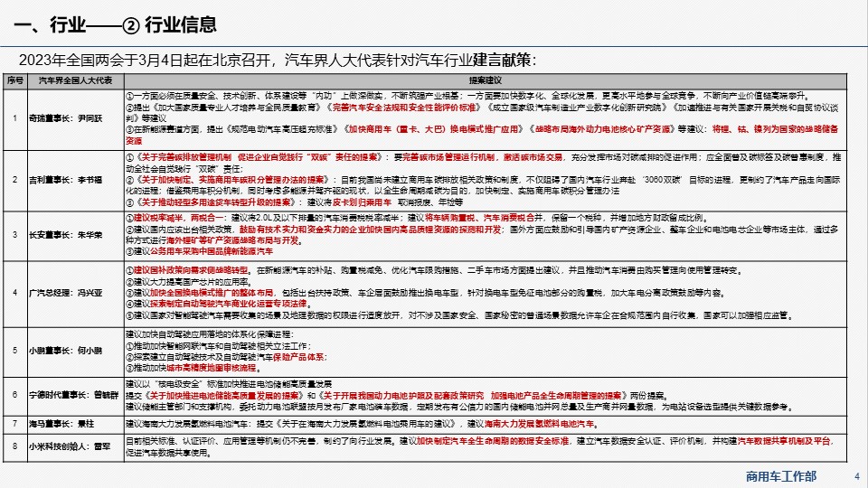Click the '提案建议' column header
Image resolution: width=868 pixels, height=488 pixels.
coord(485,80)
